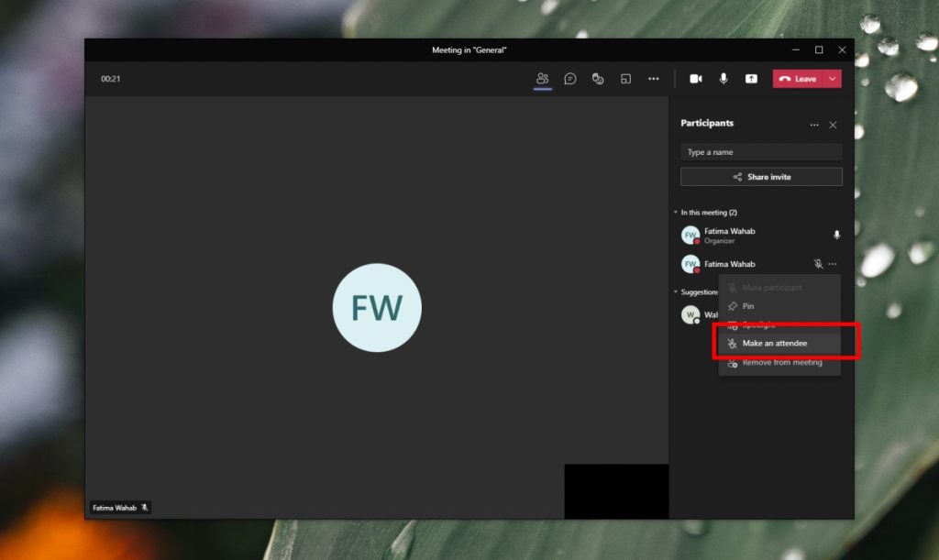The image size is (939, 560).
Task: Choose Remove from meeting in the menu
Action: pos(780,362)
